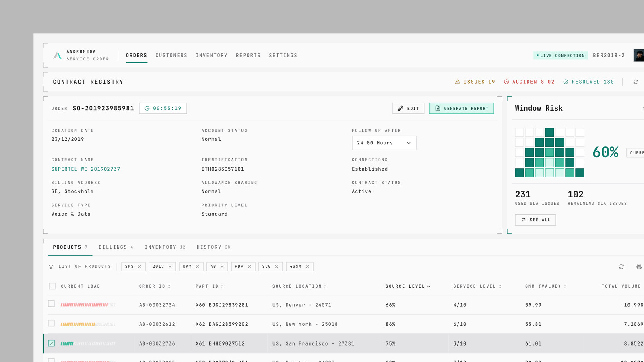Remove the 4GSM filter tag
This screenshot has height=362, width=644.
(307, 267)
